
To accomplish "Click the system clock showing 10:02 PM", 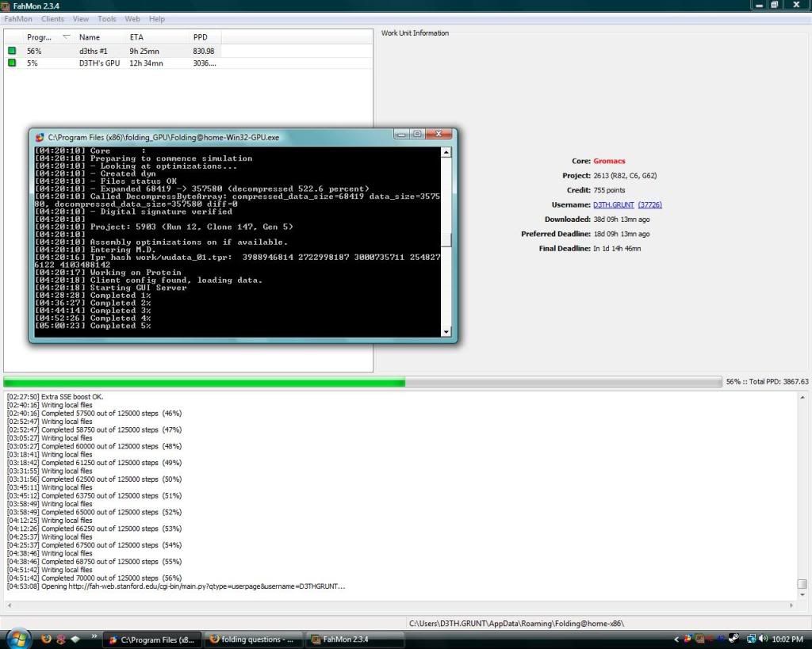I will 787,639.
